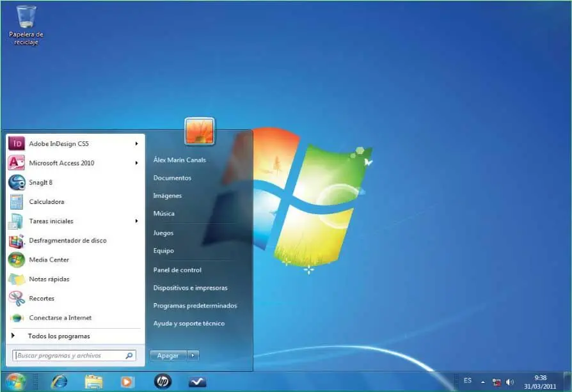Click the Conectarse a Internet text label

coord(60,318)
